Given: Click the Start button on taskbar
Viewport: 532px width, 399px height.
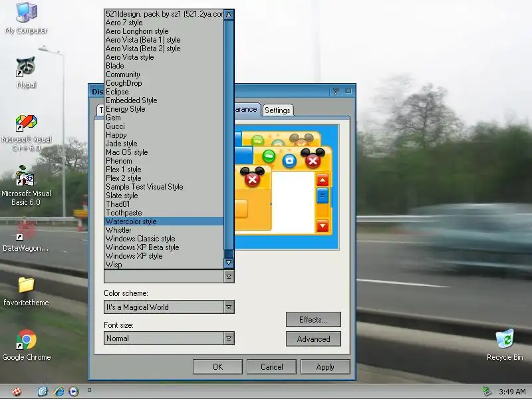Looking at the screenshot, I should [x=17, y=392].
